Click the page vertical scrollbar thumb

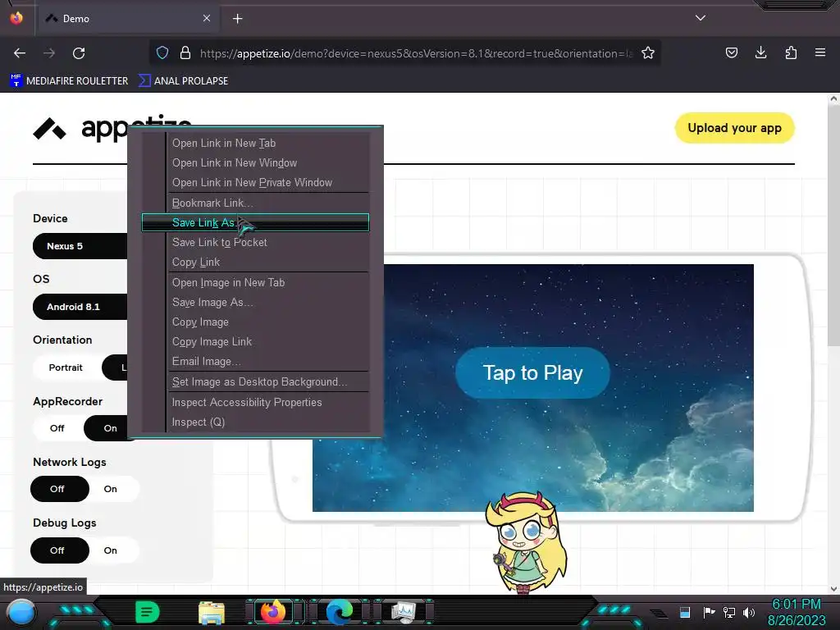[833, 225]
